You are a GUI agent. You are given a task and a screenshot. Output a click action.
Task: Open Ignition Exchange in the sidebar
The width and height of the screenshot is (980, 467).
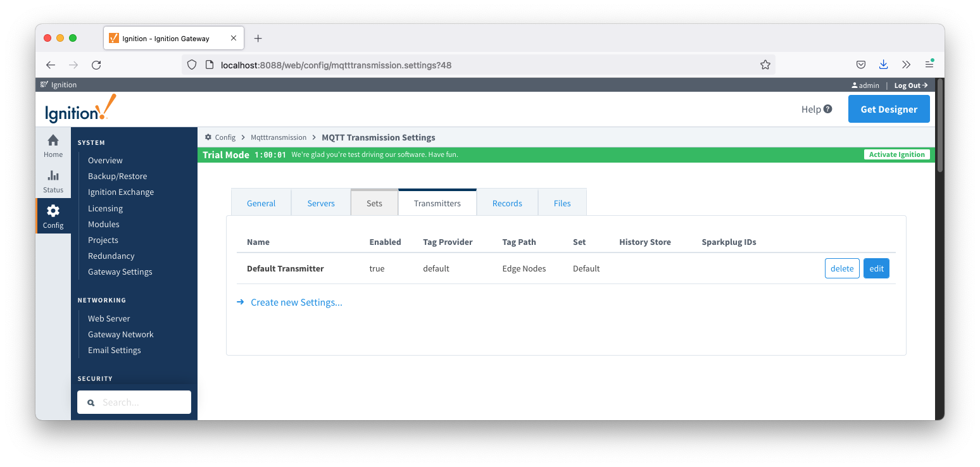pos(121,192)
